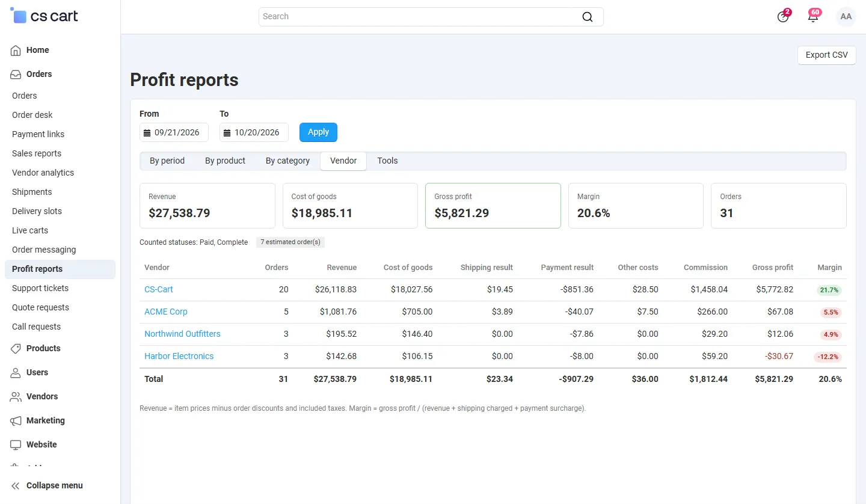This screenshot has height=504, width=866.
Task: Go to Shipments in the sidebar
Action: click(32, 192)
